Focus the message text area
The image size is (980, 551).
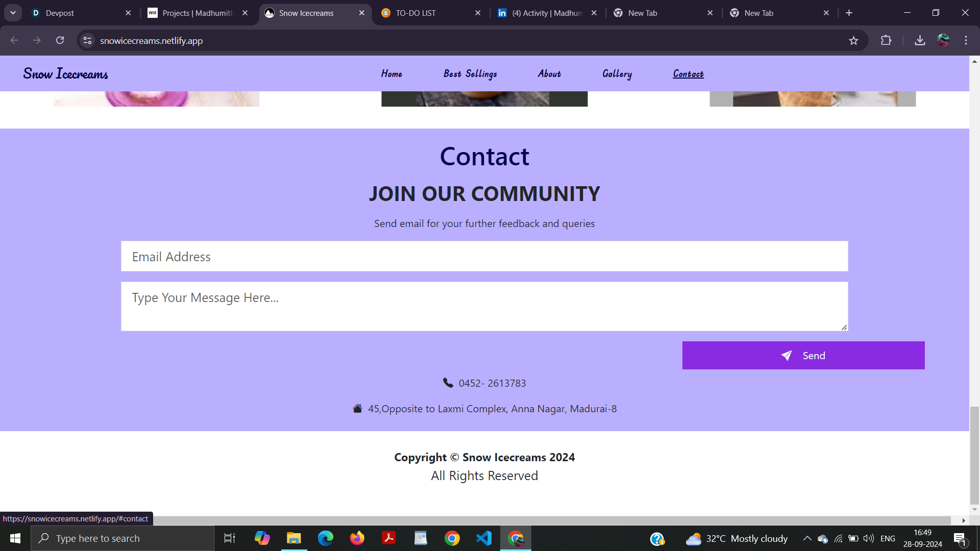tap(484, 306)
